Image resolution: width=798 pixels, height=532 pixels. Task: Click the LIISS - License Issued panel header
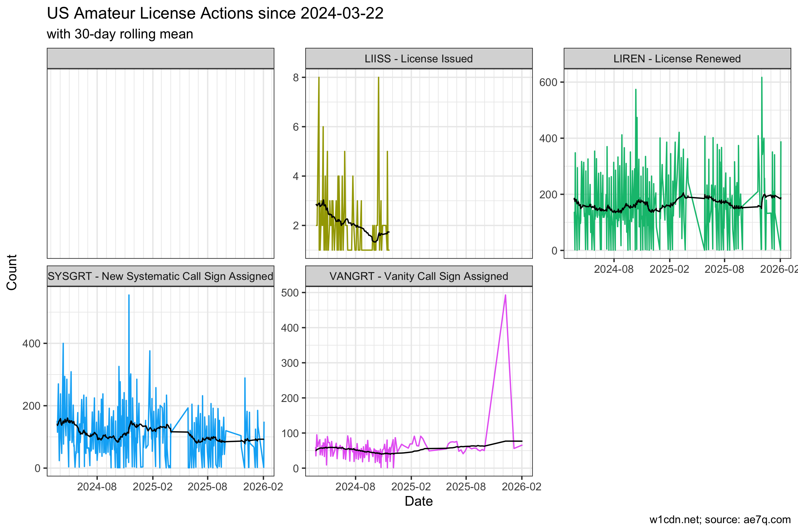419,59
